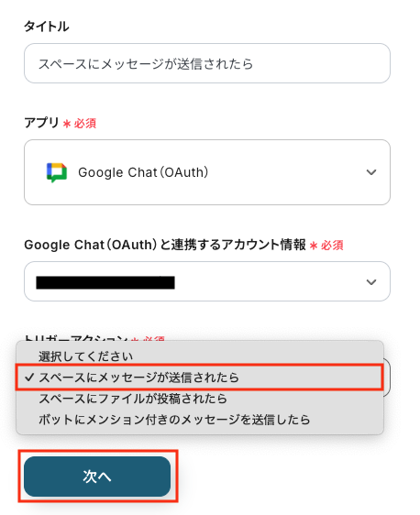Open the Google Chat (OAuth) app dropdown
Viewport: 420px width, 515px height.
click(x=207, y=172)
